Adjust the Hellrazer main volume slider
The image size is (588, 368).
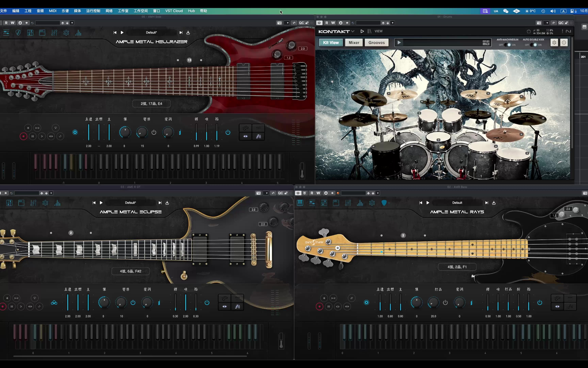[109, 132]
